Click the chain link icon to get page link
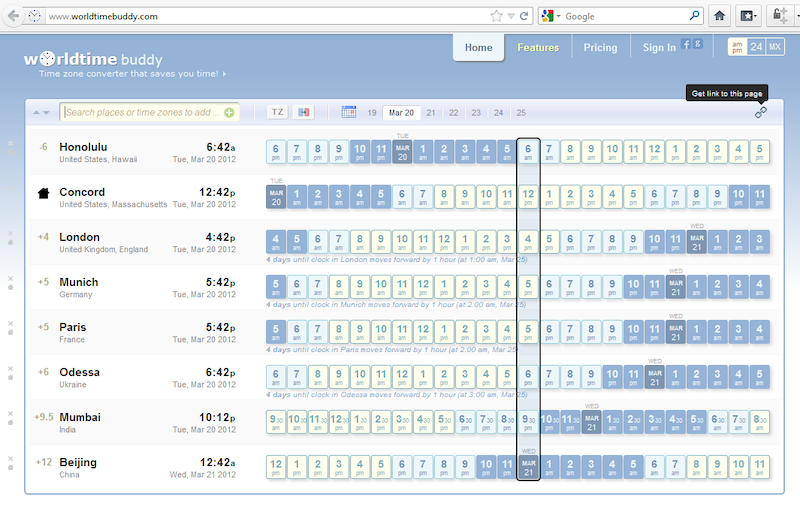Viewport: 800px width, 506px height. 760,113
